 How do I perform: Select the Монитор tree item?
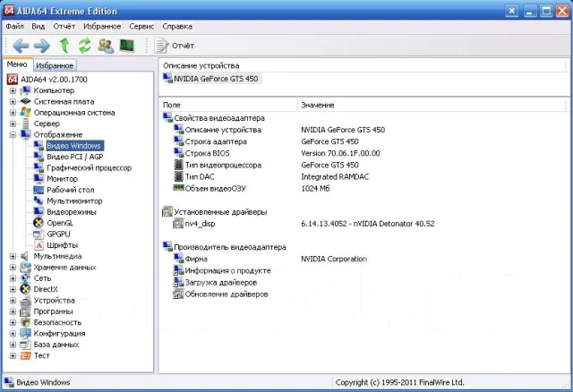[62, 179]
